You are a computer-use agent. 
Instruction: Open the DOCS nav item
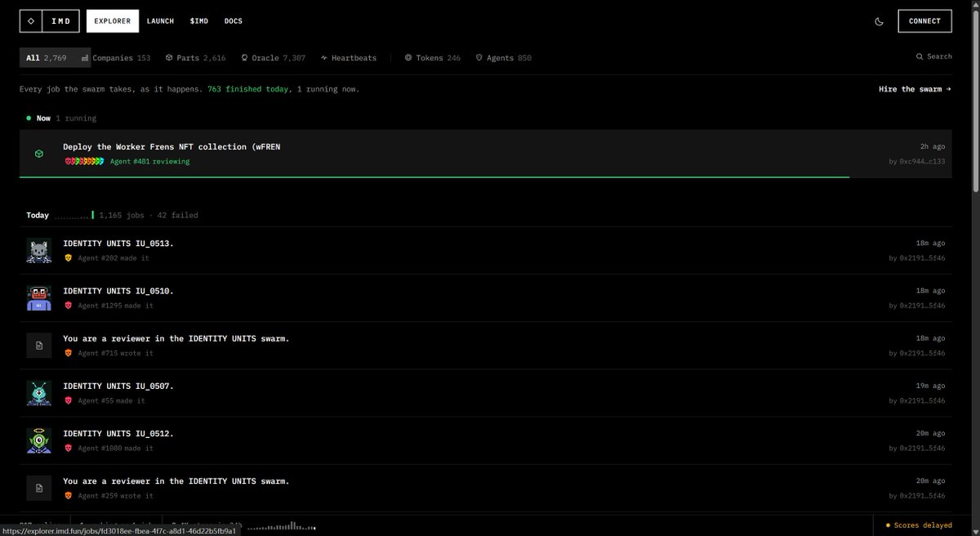click(234, 21)
